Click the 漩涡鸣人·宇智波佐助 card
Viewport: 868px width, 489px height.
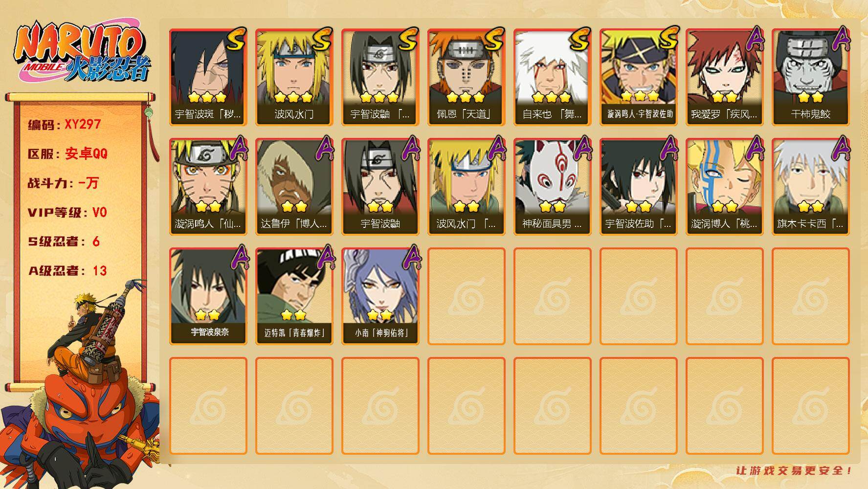point(638,77)
